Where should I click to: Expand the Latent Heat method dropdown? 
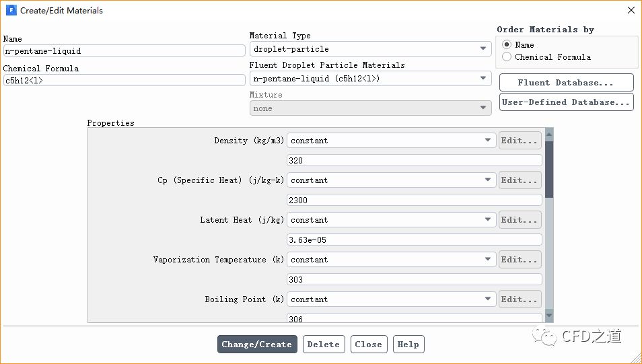tap(392, 220)
